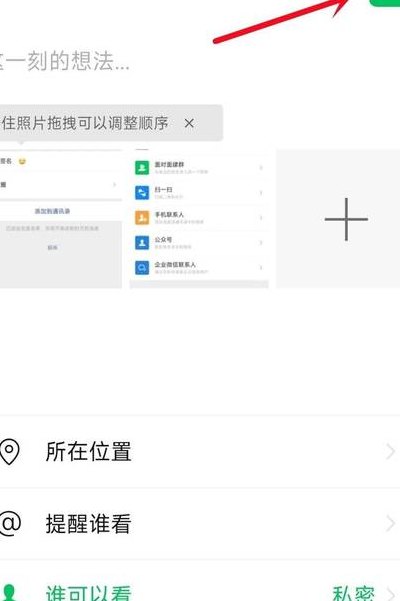Tap the @ mention icon
This screenshot has width=400, height=601.
(x=10, y=524)
